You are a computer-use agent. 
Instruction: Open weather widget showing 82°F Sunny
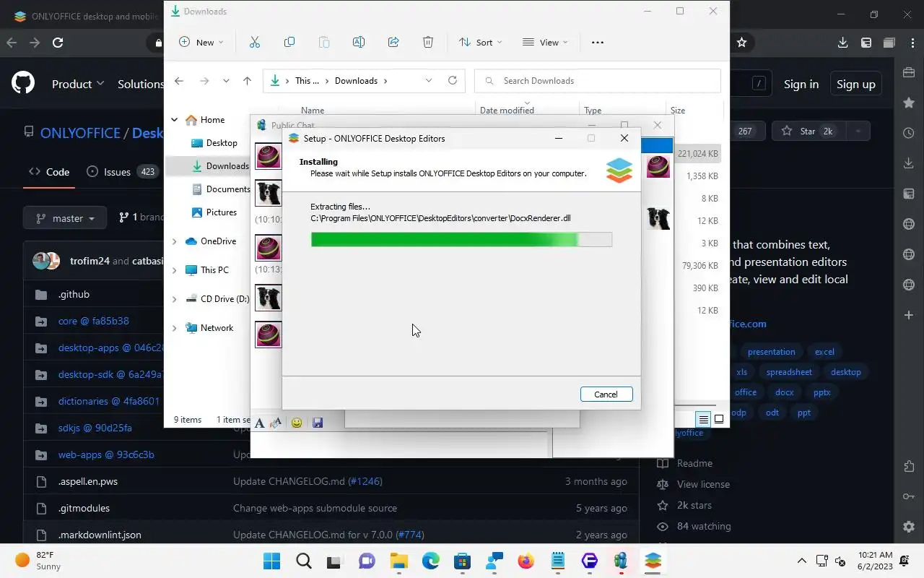(x=40, y=561)
